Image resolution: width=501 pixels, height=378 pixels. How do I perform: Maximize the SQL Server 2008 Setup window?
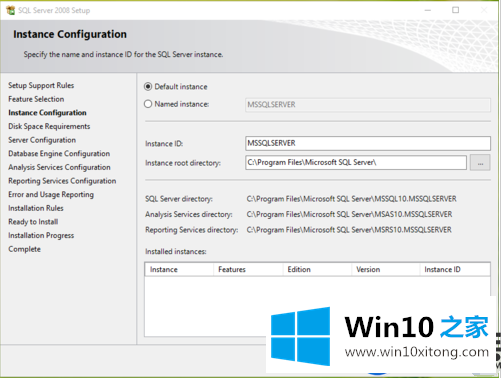pos(455,10)
